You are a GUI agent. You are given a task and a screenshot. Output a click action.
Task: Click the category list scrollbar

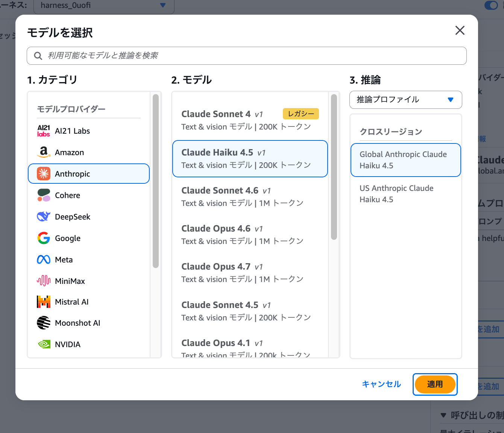point(156,181)
